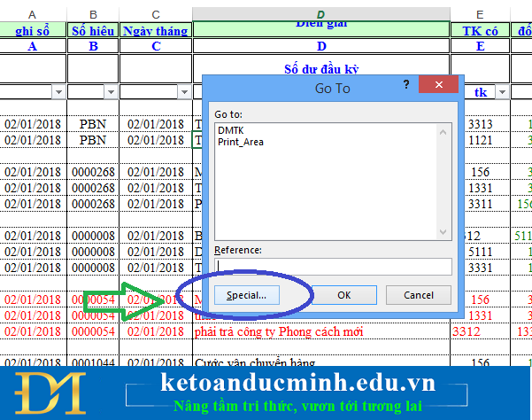Image resolution: width=532 pixels, height=420 pixels.
Task: Click cell with value 5111 in column E
Action: coord(480,252)
